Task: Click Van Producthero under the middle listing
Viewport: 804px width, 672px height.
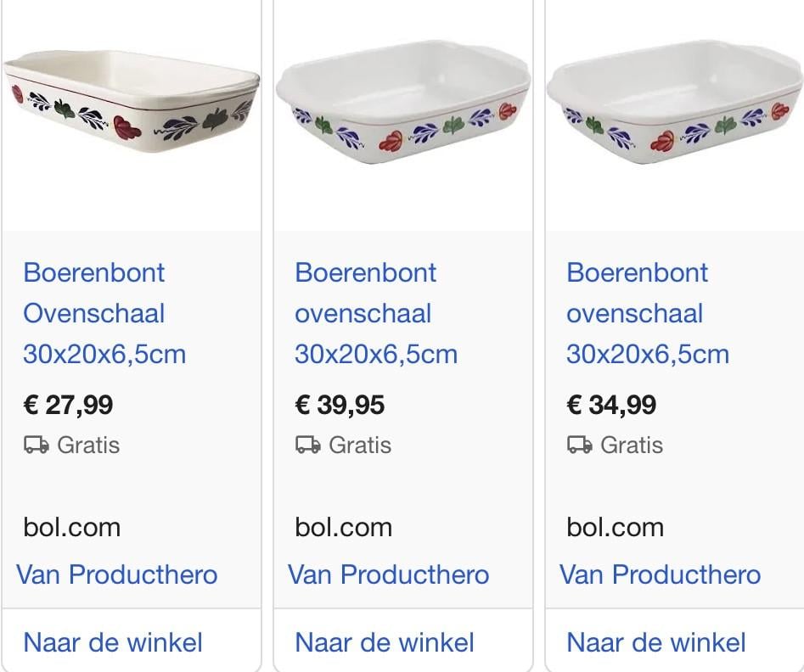Action: point(389,574)
